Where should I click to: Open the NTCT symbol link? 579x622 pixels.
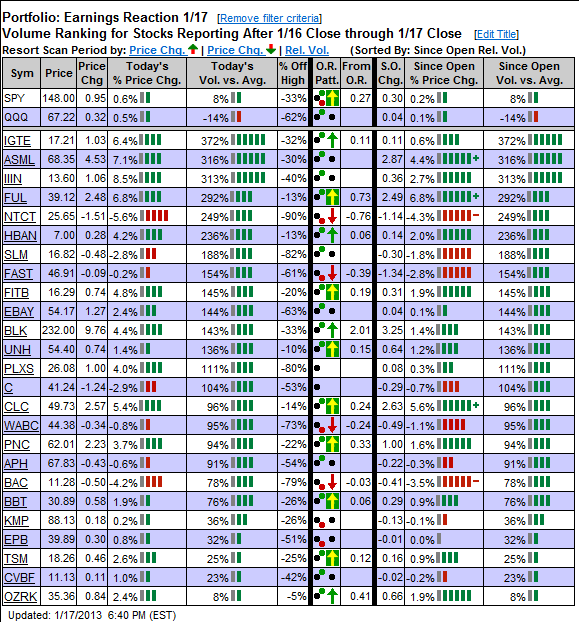click(x=20, y=217)
